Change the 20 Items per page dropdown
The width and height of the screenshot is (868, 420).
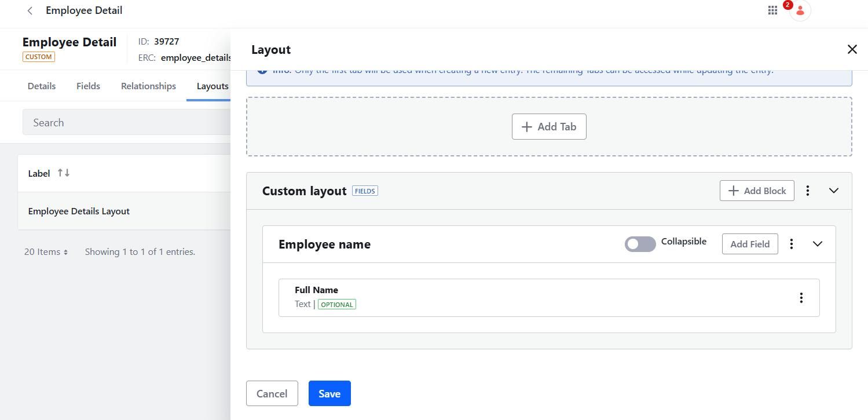[46, 251]
